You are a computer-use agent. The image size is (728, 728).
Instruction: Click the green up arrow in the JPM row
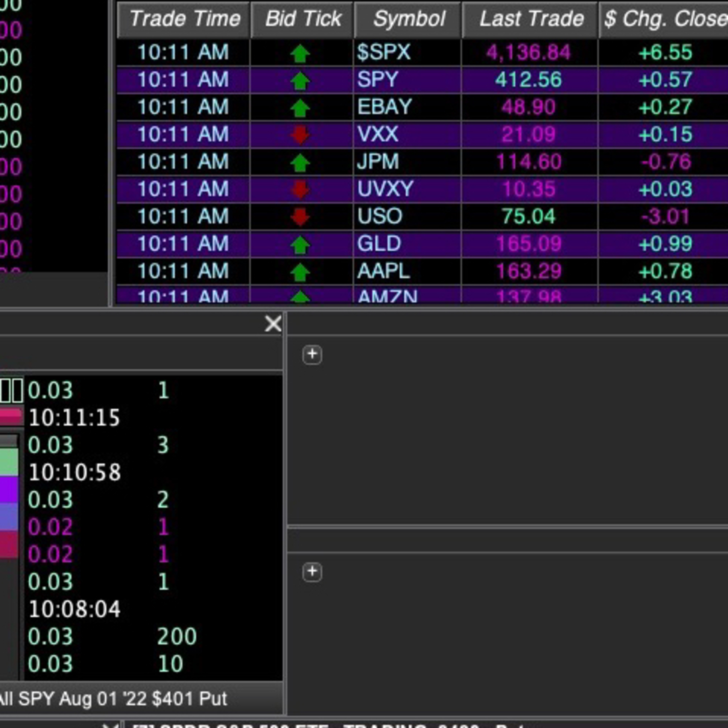(300, 163)
